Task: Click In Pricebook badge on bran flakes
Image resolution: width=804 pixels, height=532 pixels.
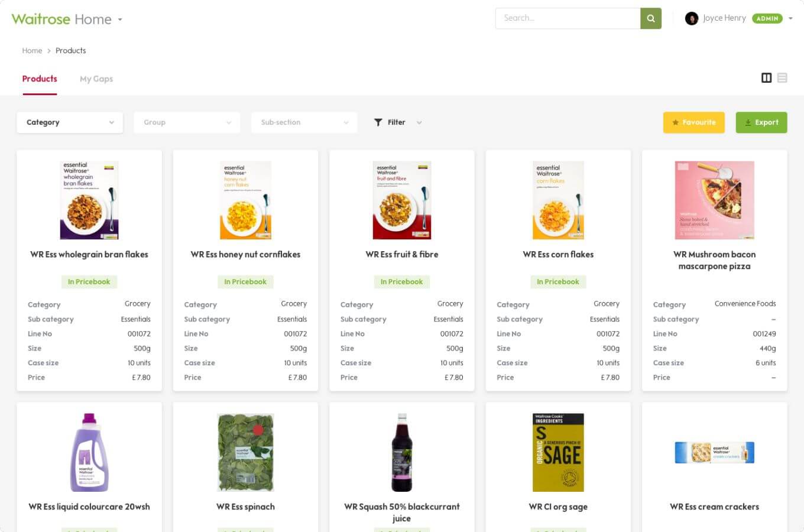Action: point(89,281)
